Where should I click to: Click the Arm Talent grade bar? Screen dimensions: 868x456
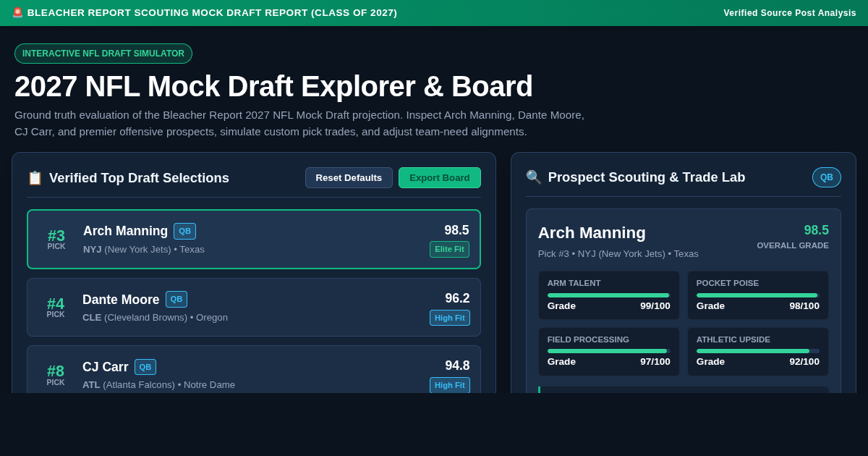pyautogui.click(x=609, y=295)
